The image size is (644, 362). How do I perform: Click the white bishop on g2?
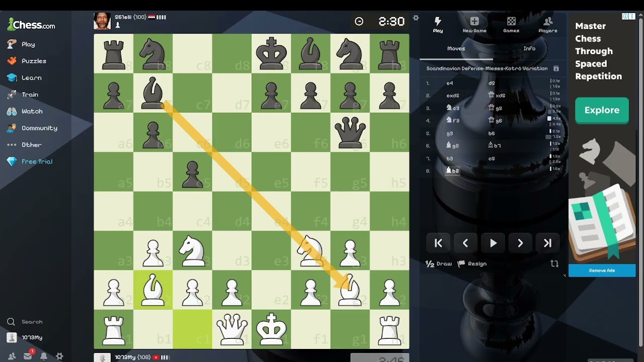(350, 290)
